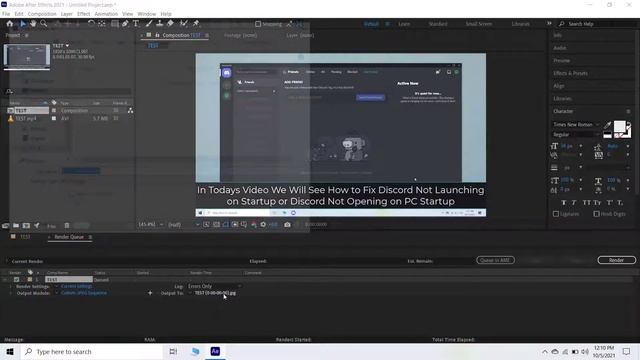This screenshot has height=360, width=640.
Task: Open the Composition menu
Action: [x=42, y=14]
